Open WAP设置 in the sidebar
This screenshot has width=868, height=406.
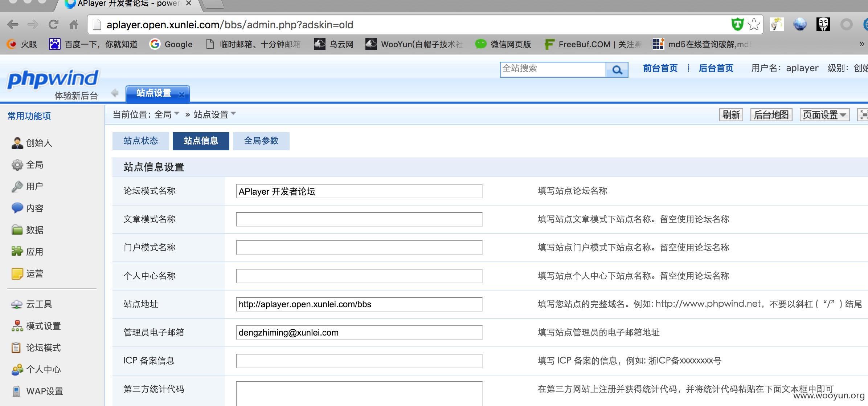[x=37, y=391]
